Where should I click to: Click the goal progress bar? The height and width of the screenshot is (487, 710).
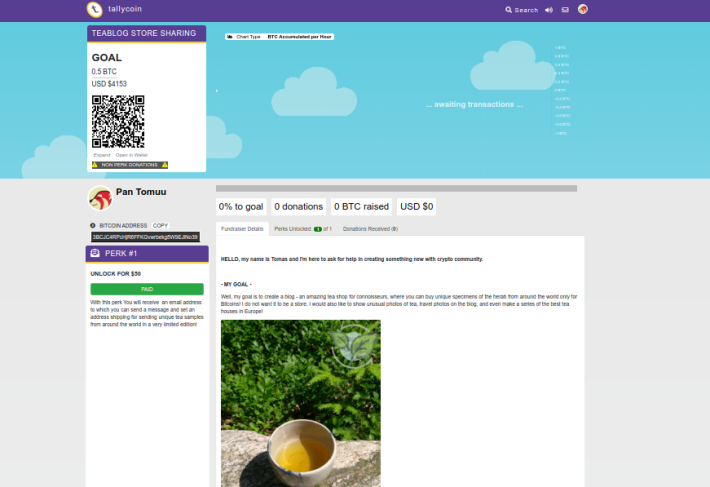[396, 188]
